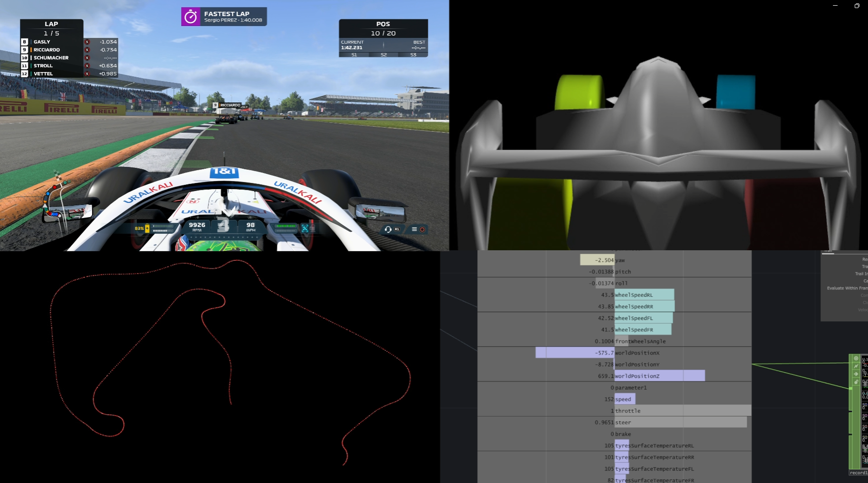Toggle the viewer flag on the record1 node

856,358
